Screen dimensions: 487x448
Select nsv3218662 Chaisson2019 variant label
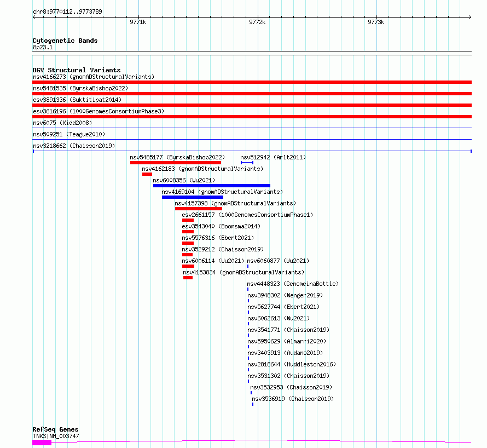coord(74,146)
